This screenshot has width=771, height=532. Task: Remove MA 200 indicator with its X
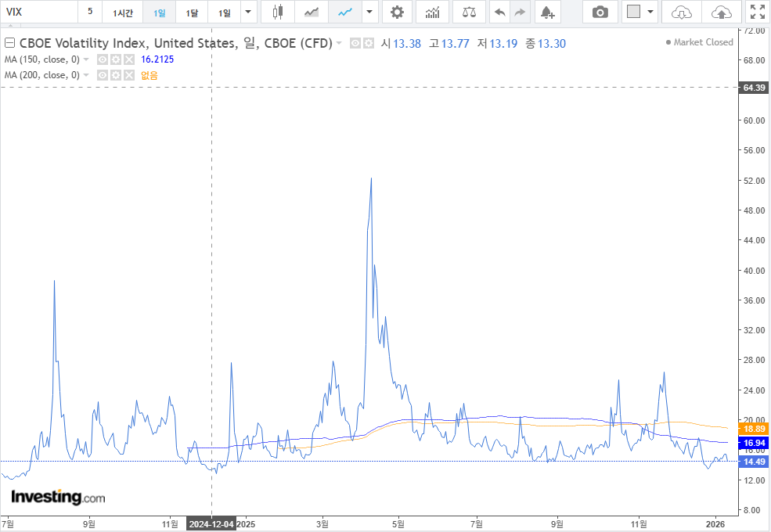[x=129, y=75]
